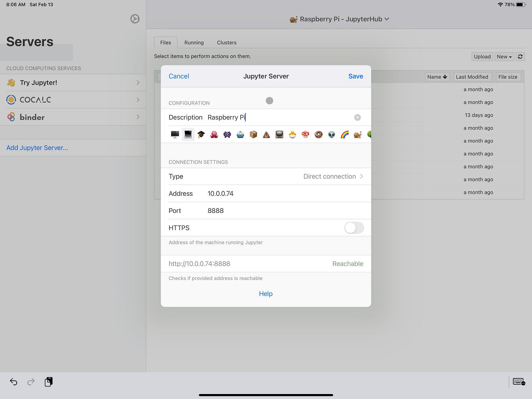The height and width of the screenshot is (399, 532).
Task: Switch to the Clusters tab
Action: pyautogui.click(x=227, y=43)
